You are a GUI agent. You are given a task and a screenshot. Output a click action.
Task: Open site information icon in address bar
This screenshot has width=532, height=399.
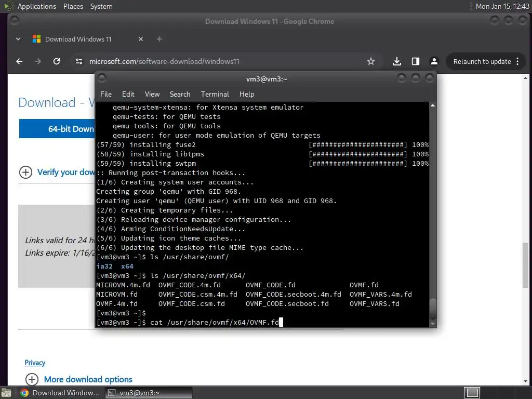point(79,61)
